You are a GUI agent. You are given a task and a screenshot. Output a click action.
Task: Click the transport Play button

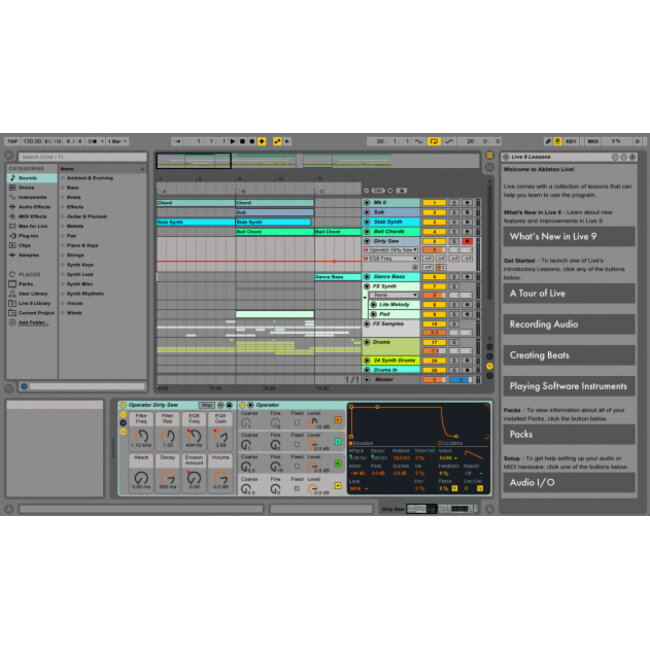tap(233, 141)
